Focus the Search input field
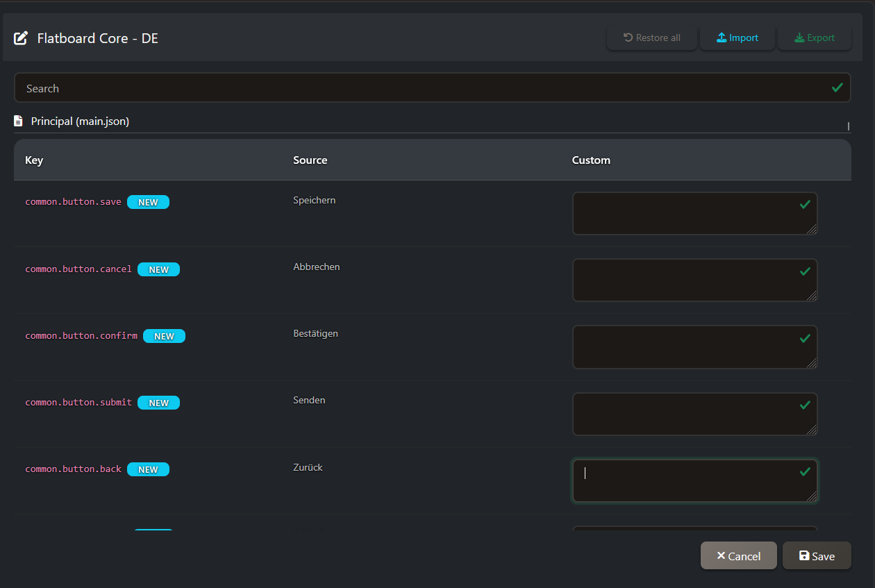 [x=417, y=88]
